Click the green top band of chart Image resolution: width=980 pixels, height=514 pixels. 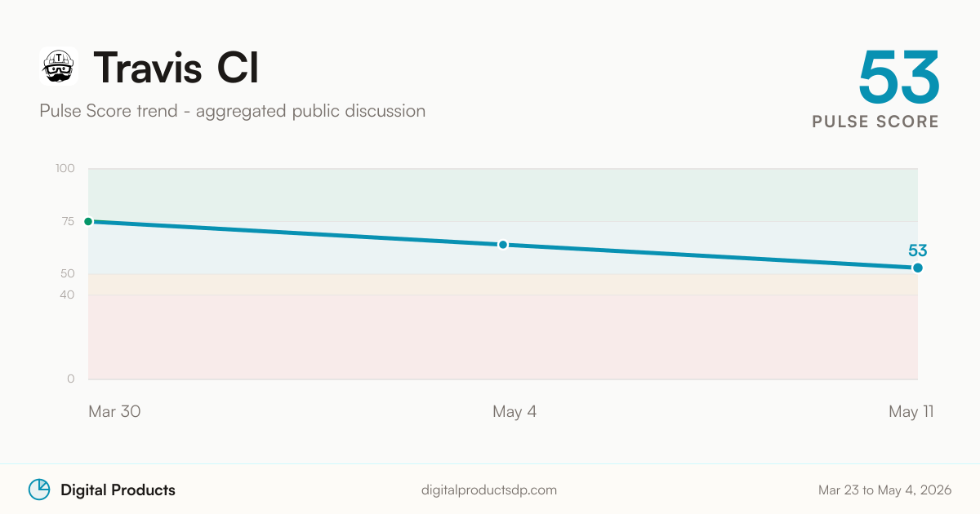pyautogui.click(x=503, y=195)
